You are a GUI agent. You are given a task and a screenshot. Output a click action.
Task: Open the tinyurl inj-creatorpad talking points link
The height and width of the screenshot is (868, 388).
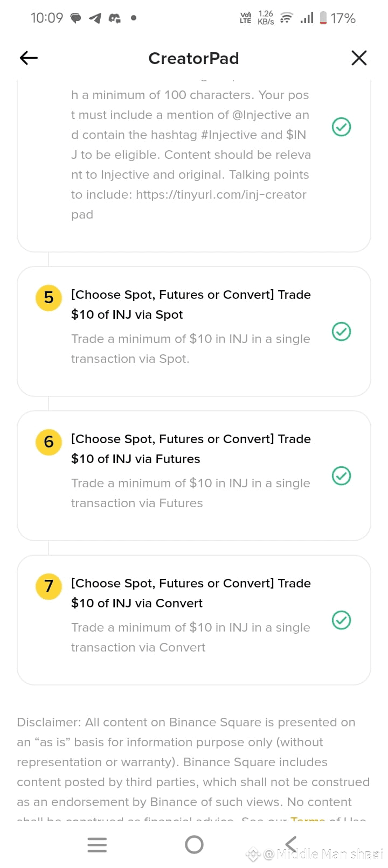pos(189,205)
